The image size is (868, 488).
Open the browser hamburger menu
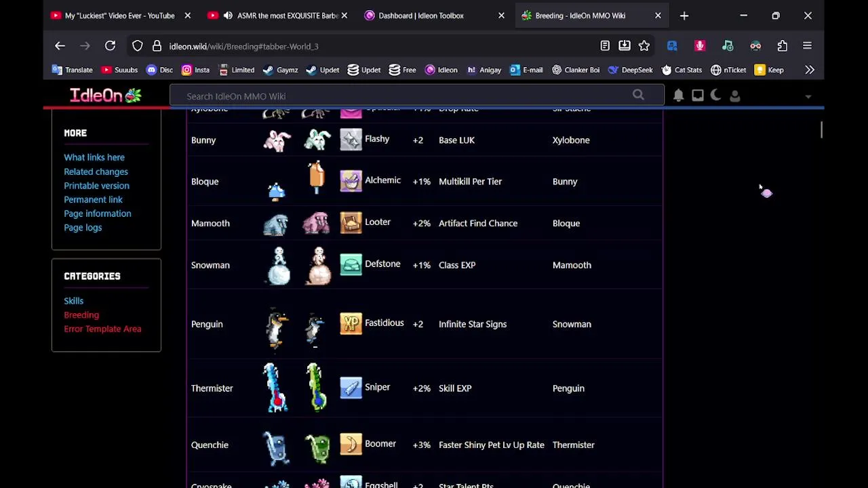click(x=807, y=46)
